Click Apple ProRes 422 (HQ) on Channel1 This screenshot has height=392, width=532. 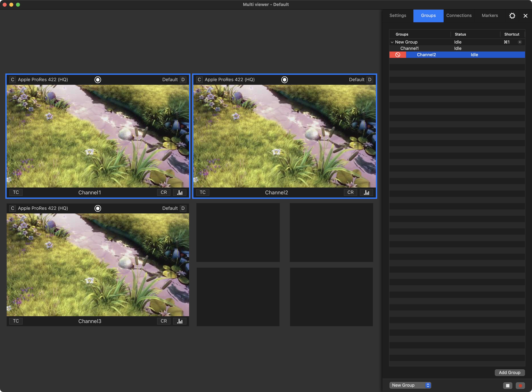43,80
